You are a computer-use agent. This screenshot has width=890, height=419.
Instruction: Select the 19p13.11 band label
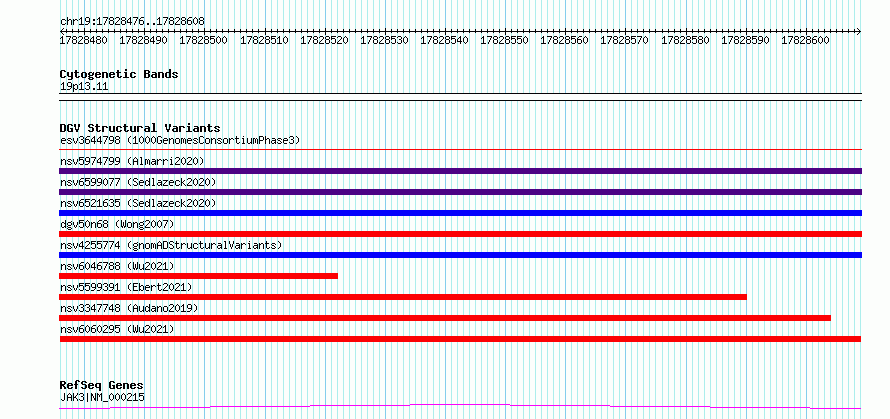(84, 87)
